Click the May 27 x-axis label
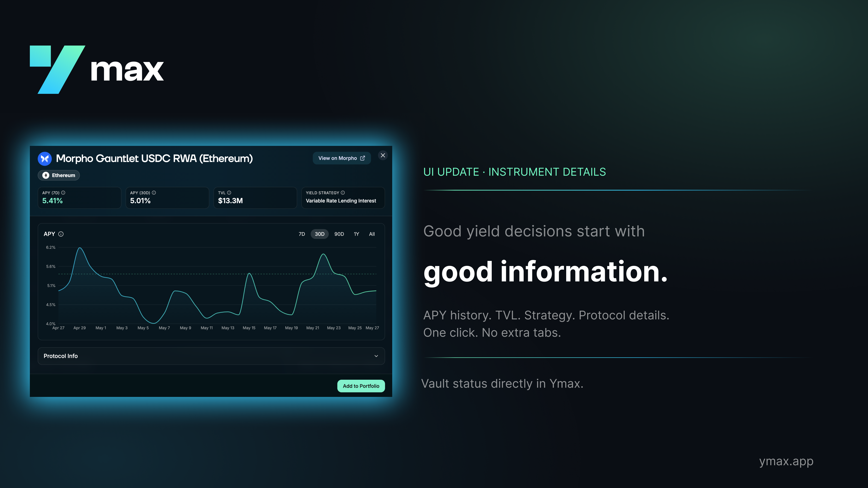This screenshot has width=868, height=488. pyautogui.click(x=372, y=328)
